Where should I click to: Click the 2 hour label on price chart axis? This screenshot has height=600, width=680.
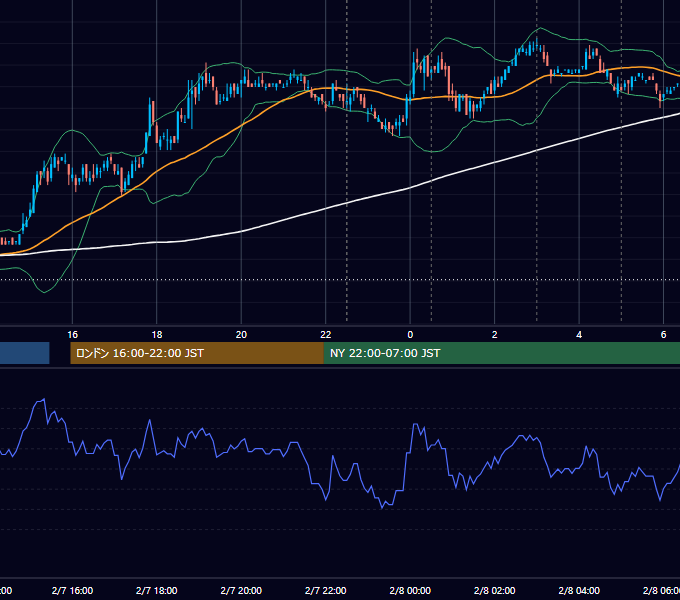pos(494,335)
